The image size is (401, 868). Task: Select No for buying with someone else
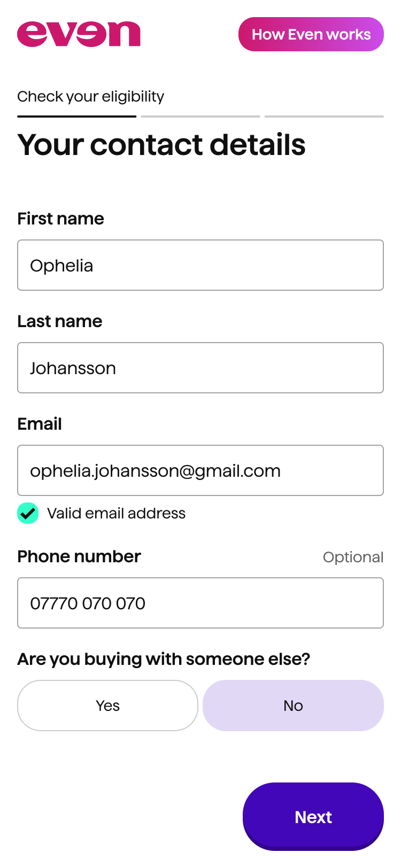(293, 706)
